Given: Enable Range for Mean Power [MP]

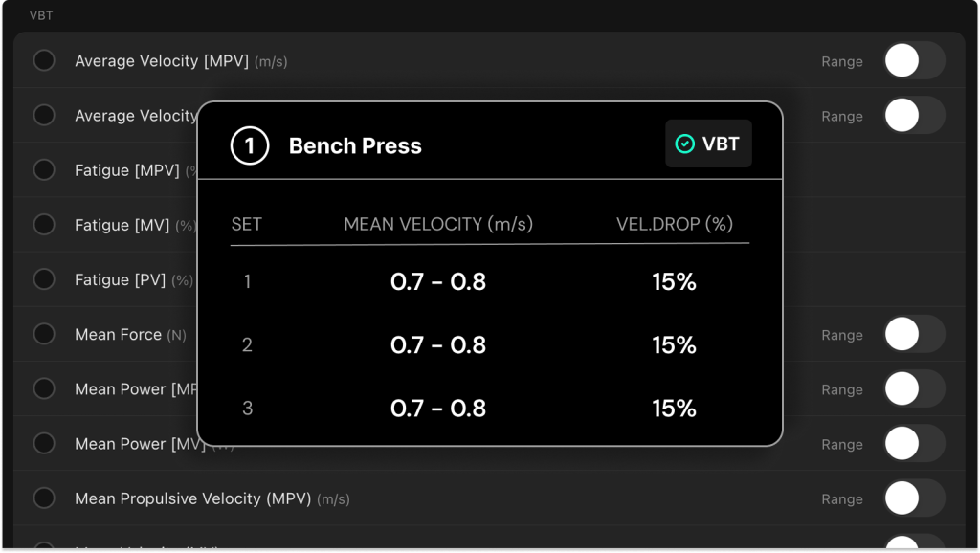Looking at the screenshot, I should (x=914, y=388).
